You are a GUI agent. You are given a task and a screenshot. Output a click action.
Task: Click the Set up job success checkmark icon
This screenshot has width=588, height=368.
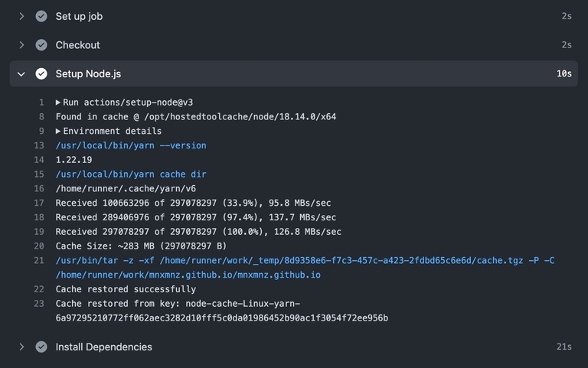(x=41, y=16)
